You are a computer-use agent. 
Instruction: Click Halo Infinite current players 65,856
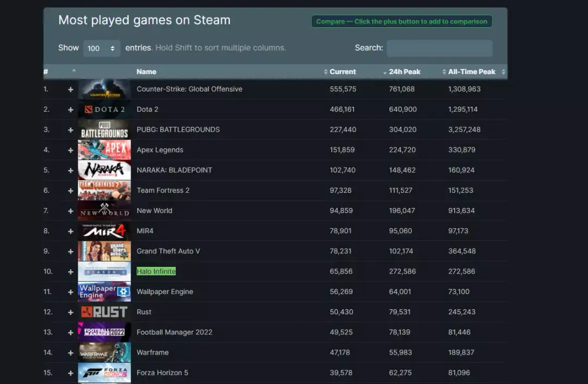click(341, 271)
